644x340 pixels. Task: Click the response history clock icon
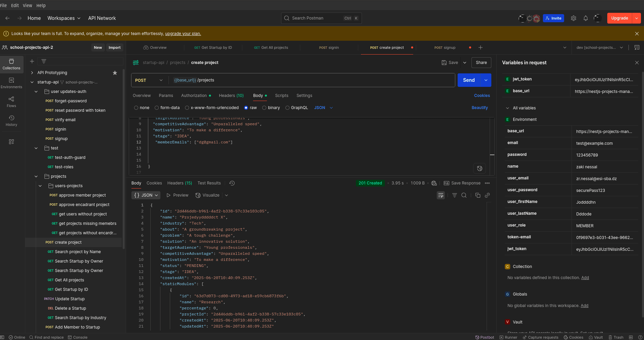(x=232, y=183)
